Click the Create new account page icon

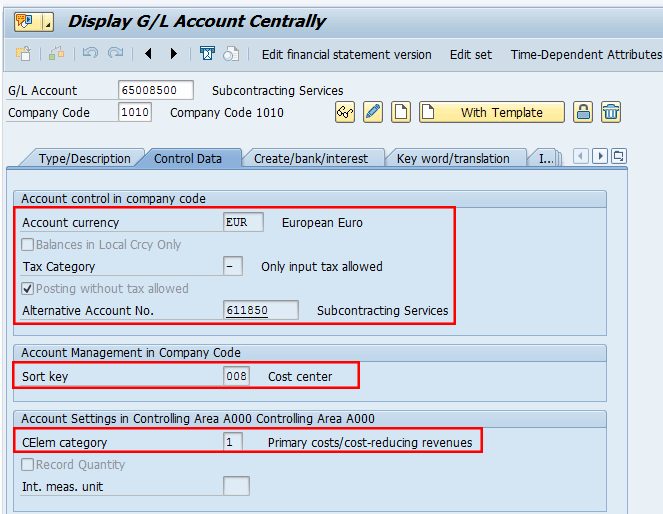[x=401, y=112]
